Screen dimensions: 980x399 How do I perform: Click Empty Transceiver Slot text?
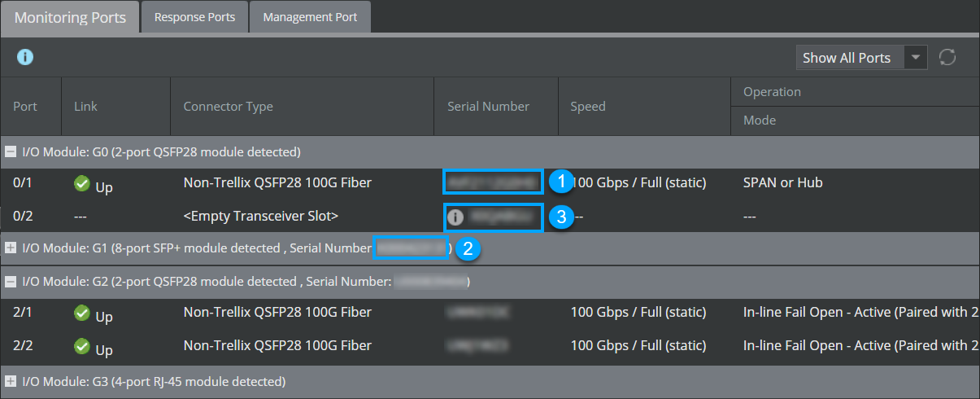pos(261,216)
